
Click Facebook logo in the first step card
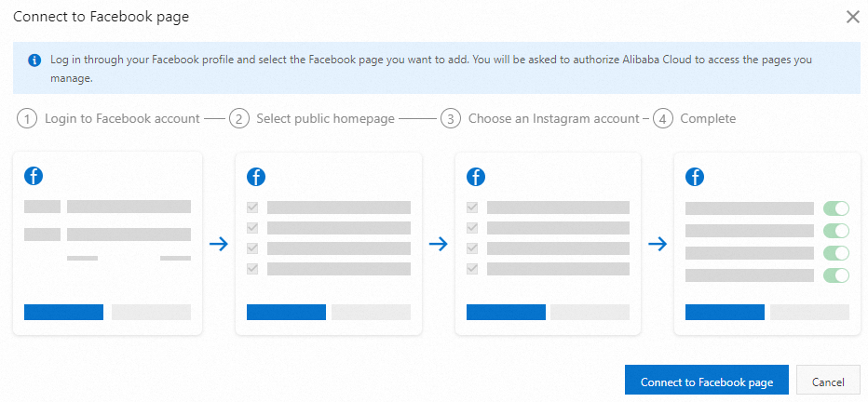pos(34,176)
